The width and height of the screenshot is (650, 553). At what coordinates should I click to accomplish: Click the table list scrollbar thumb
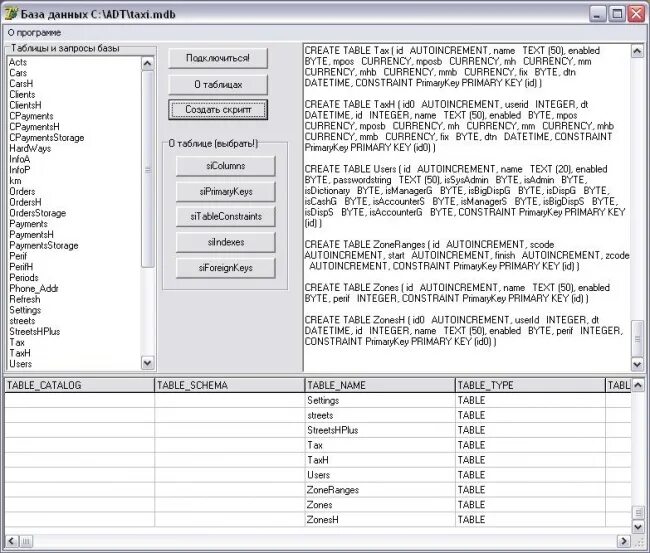coord(147,169)
